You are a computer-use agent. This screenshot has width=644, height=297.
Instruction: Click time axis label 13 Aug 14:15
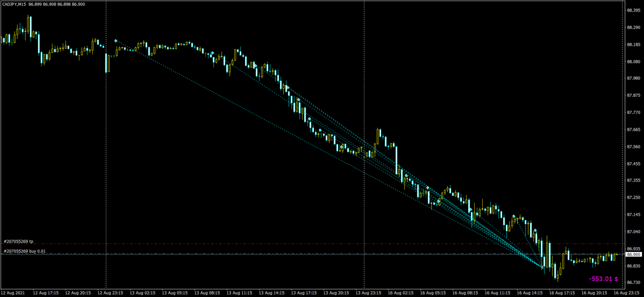point(271,293)
